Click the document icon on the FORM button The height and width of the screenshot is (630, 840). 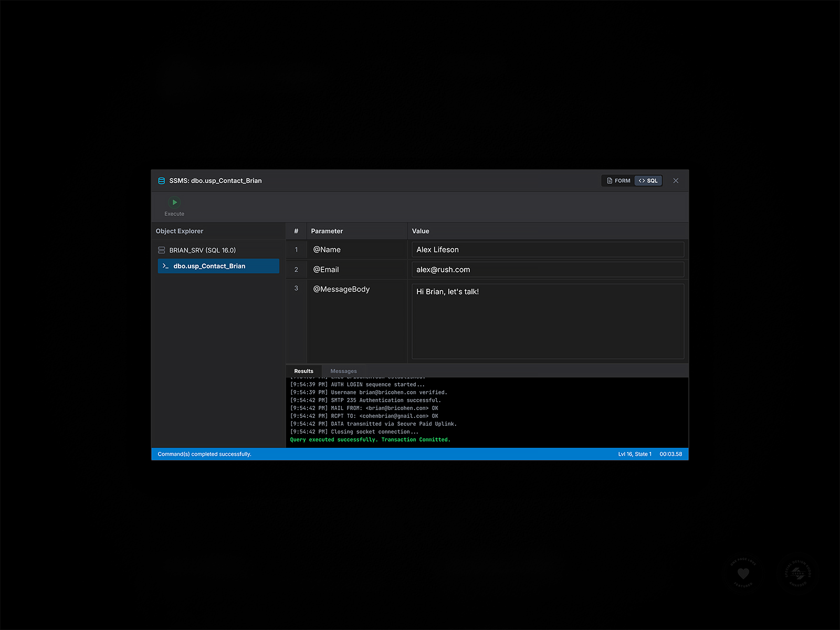pos(610,180)
